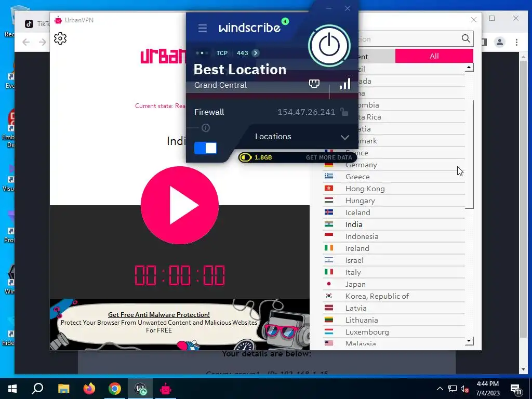The image size is (532, 399).
Task: Select Luxembourg from the country list
Action: pyautogui.click(x=394, y=332)
